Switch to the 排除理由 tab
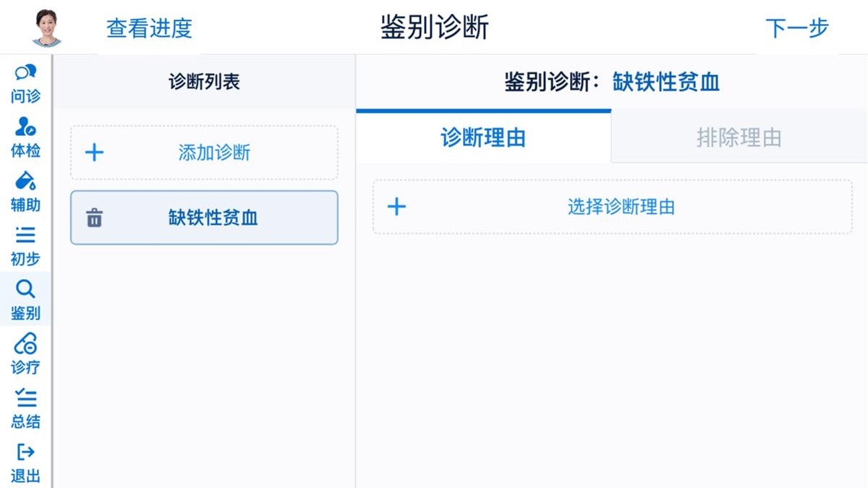Image resolution: width=868 pixels, height=488 pixels. click(739, 138)
